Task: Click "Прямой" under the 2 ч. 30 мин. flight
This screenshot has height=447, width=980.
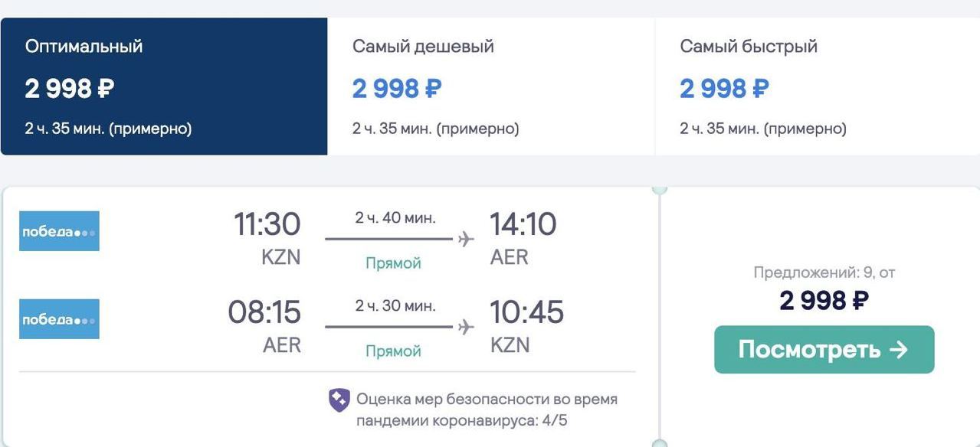Action: coord(393,351)
